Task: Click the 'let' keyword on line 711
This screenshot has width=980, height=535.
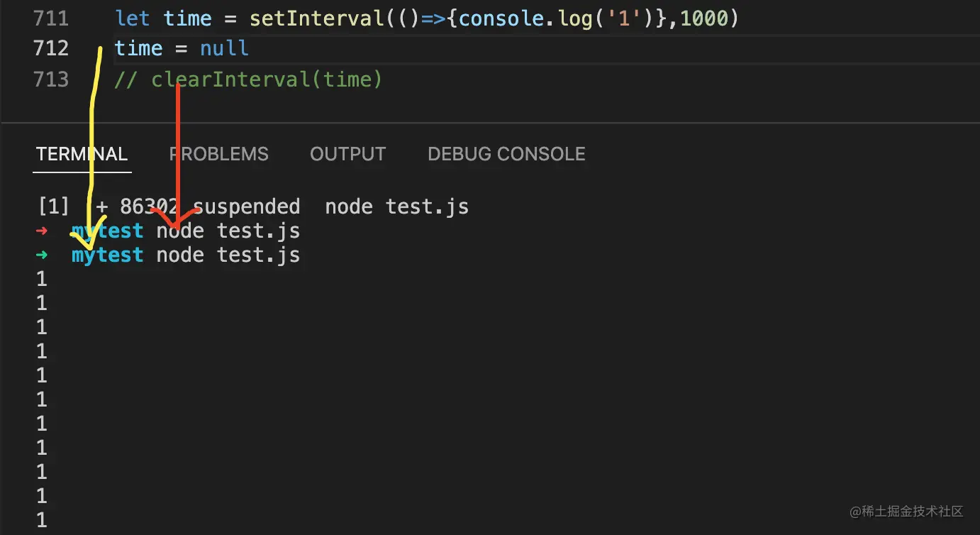Action: pyautogui.click(x=133, y=18)
